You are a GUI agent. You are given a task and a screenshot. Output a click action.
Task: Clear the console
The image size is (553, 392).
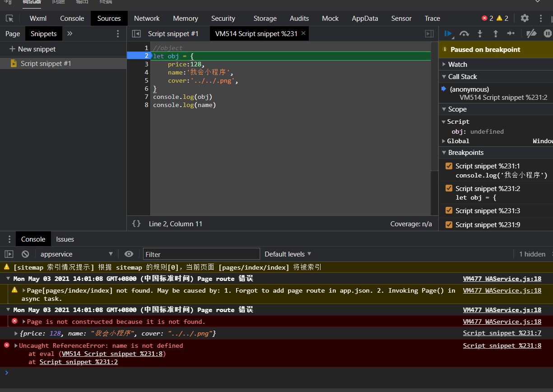coord(25,254)
